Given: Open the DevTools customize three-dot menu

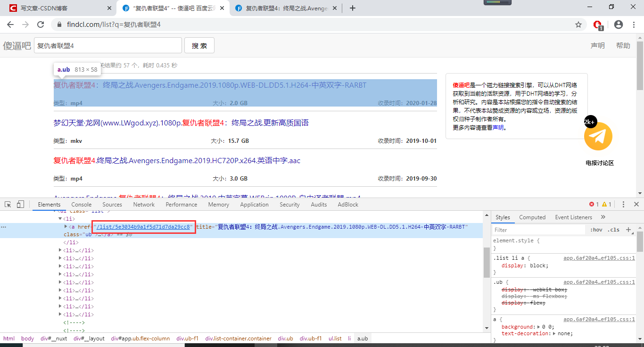Looking at the screenshot, I should click(x=623, y=204).
